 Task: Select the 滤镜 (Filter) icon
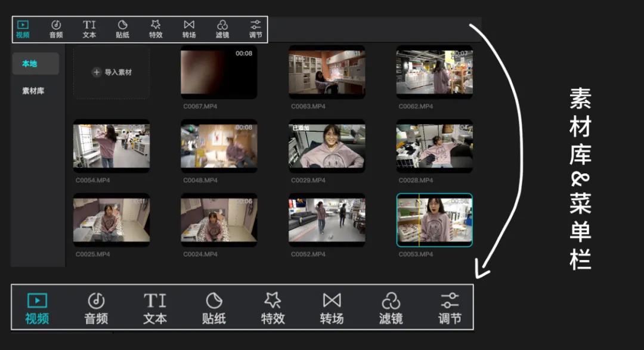tap(222, 29)
